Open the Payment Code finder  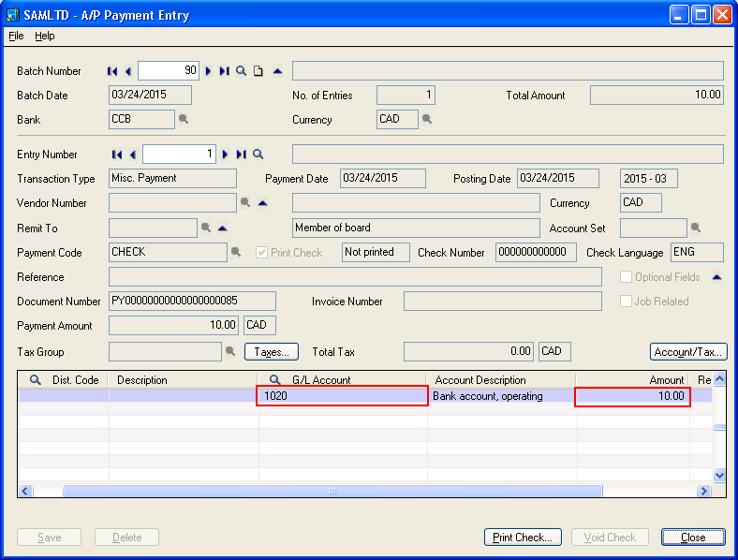coord(235,252)
